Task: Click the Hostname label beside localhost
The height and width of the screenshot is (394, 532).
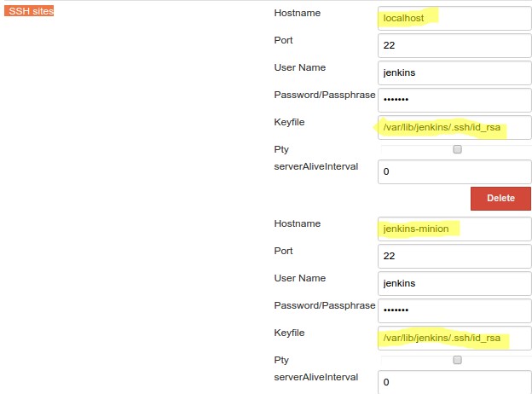Action: [x=298, y=14]
